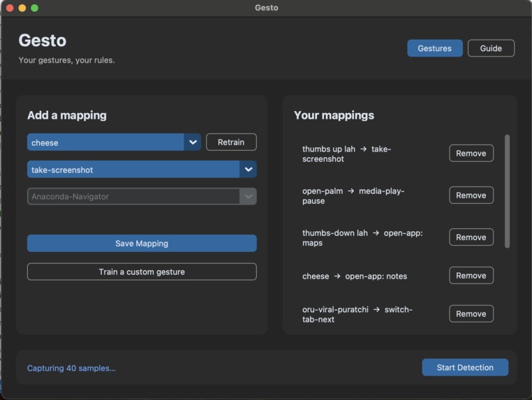Image resolution: width=532 pixels, height=400 pixels.
Task: Click the chevron on take-screenshot dropdown
Action: (249, 170)
